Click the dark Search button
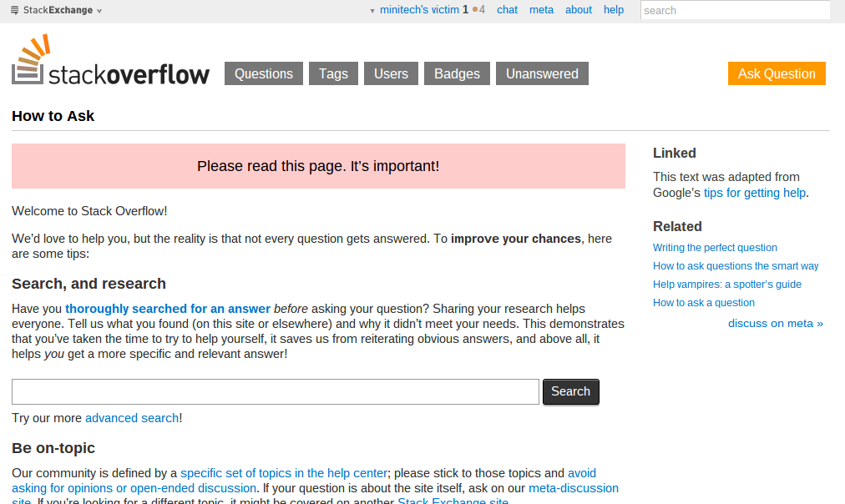845x504 pixels. pos(570,391)
